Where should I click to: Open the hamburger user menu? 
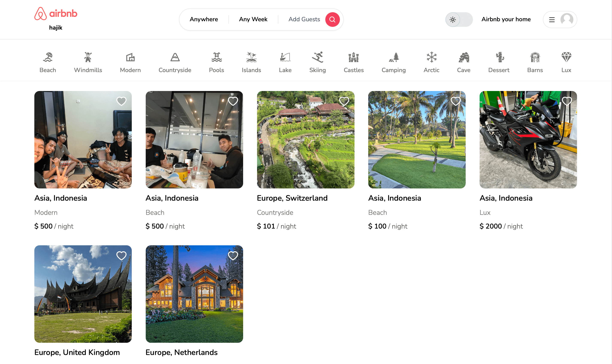click(552, 20)
